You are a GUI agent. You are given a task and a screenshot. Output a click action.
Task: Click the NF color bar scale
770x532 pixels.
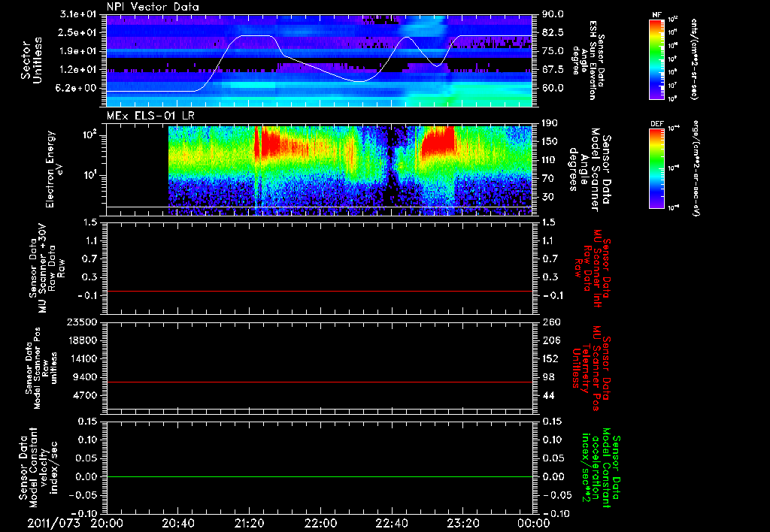tap(656, 59)
